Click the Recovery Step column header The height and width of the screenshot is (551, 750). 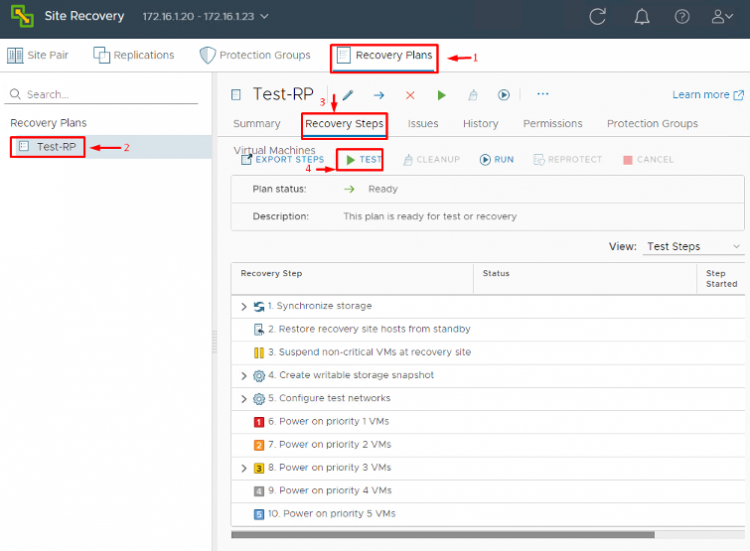click(x=352, y=278)
